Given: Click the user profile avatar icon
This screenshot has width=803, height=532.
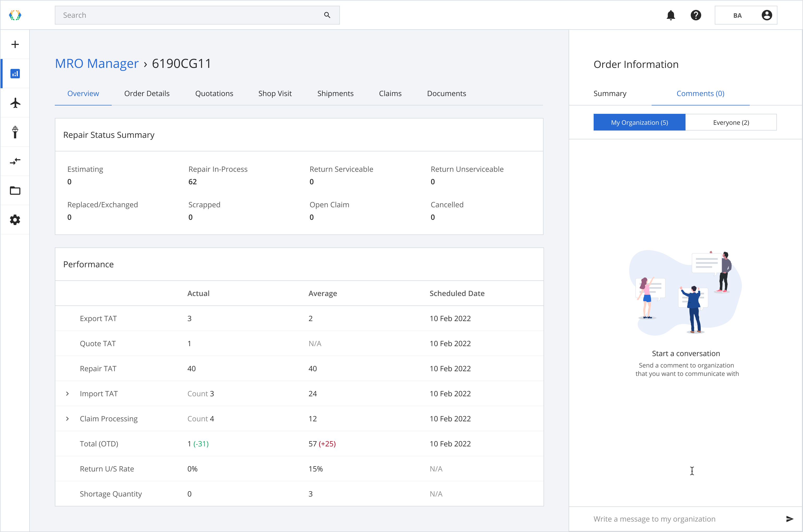Looking at the screenshot, I should pyautogui.click(x=767, y=15).
